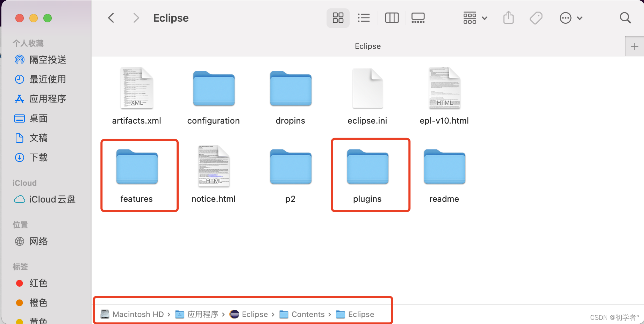
Task: Go forward with the right chevron
Action: 136,18
